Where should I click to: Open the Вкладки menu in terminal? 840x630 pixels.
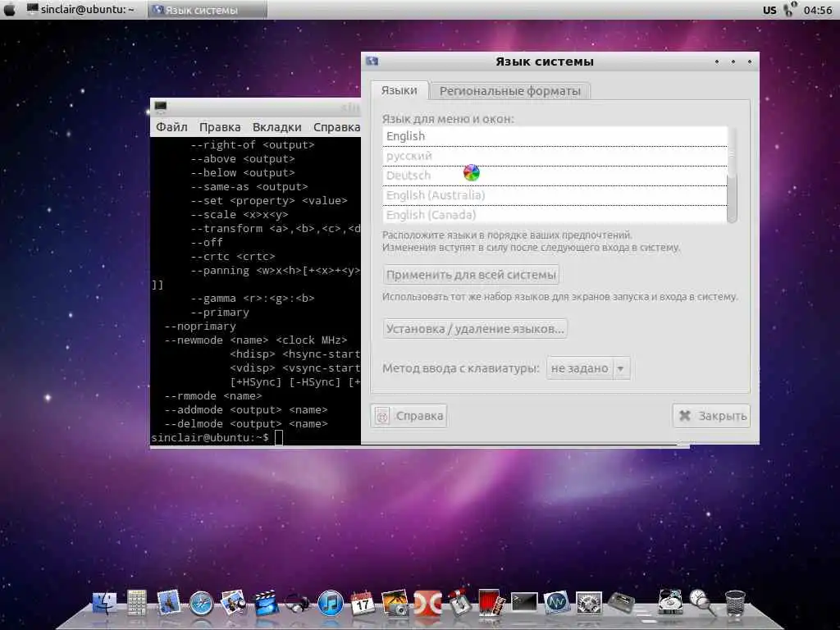(277, 127)
